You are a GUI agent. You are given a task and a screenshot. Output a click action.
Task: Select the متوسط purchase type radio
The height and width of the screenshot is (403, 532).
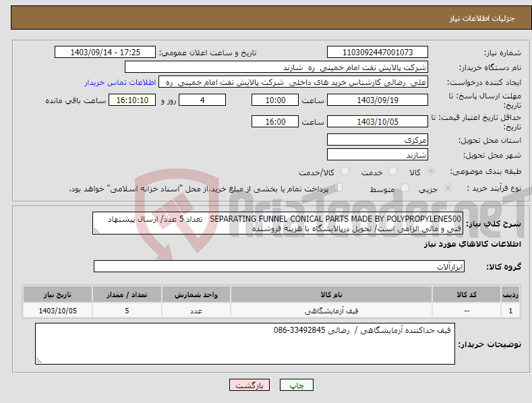click(x=405, y=187)
